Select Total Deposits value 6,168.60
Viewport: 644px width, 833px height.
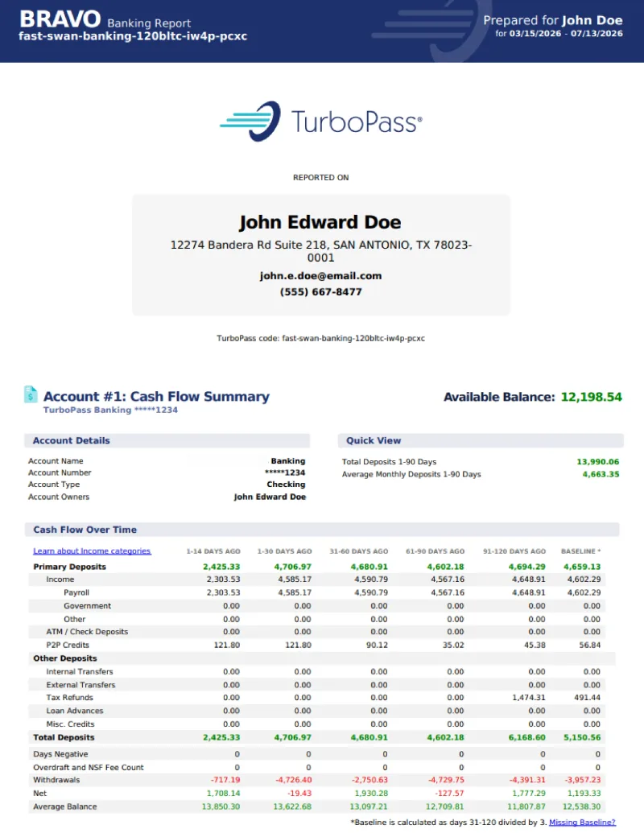tap(526, 737)
